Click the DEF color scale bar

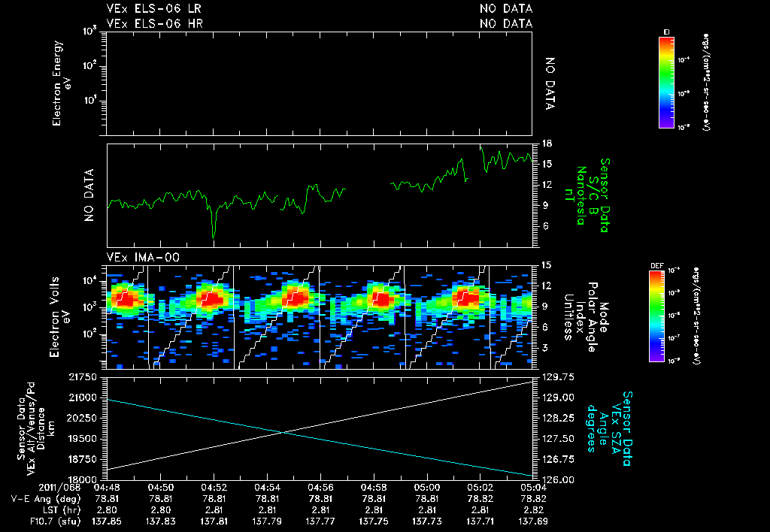[656, 316]
